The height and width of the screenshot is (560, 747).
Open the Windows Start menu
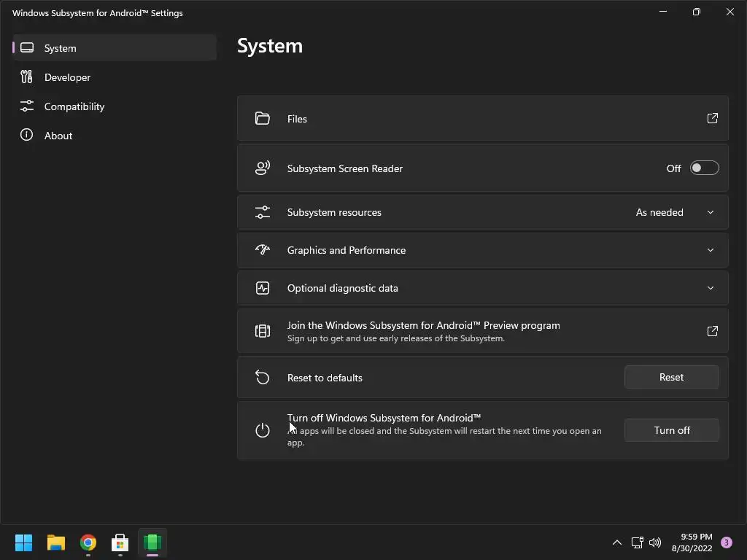[23, 542]
